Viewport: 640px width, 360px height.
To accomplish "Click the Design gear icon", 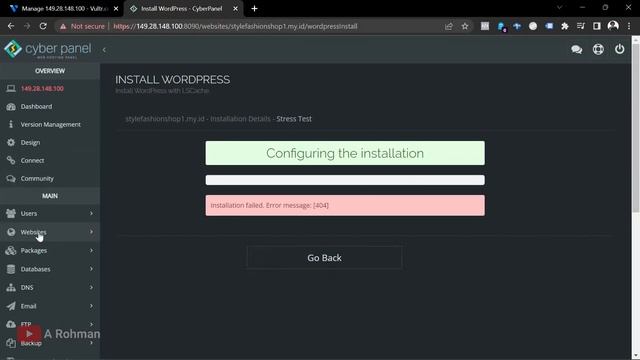I will tap(11, 142).
